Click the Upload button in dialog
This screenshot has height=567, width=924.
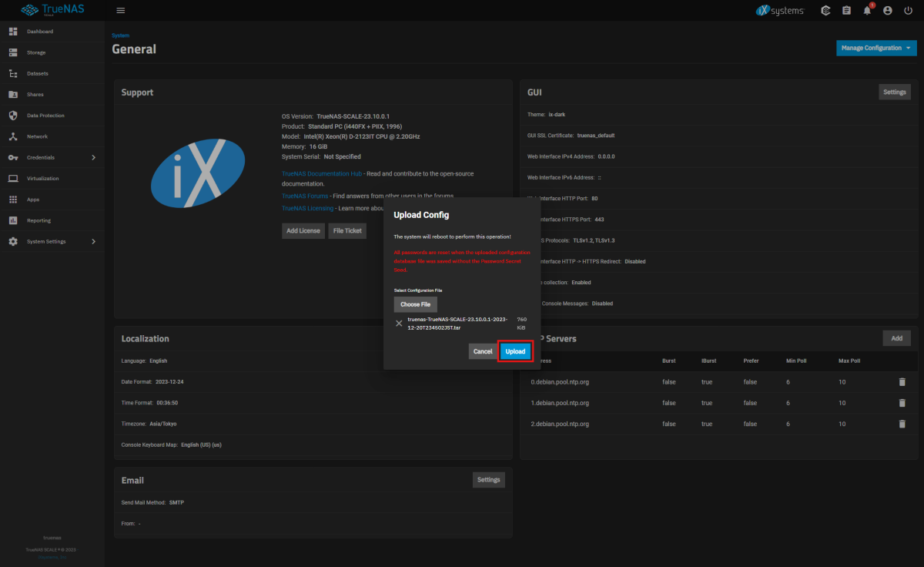pyautogui.click(x=515, y=351)
